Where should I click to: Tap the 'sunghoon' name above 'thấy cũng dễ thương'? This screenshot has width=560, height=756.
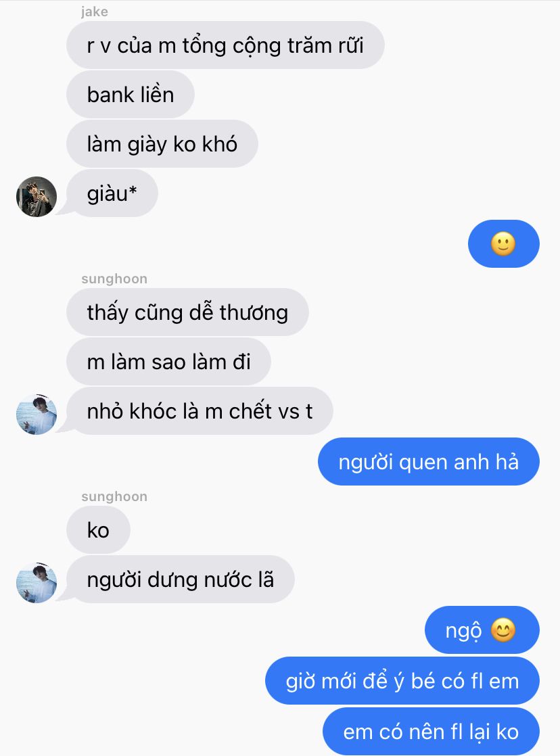[x=114, y=279]
